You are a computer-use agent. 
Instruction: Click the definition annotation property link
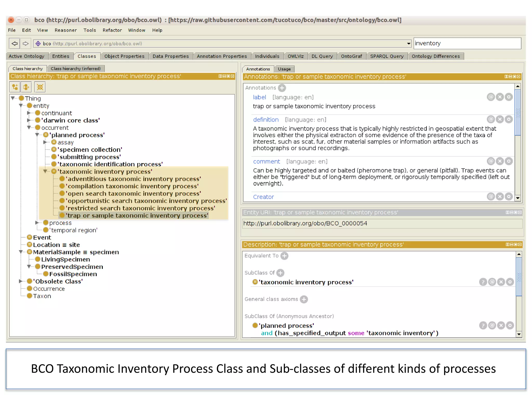pos(266,120)
